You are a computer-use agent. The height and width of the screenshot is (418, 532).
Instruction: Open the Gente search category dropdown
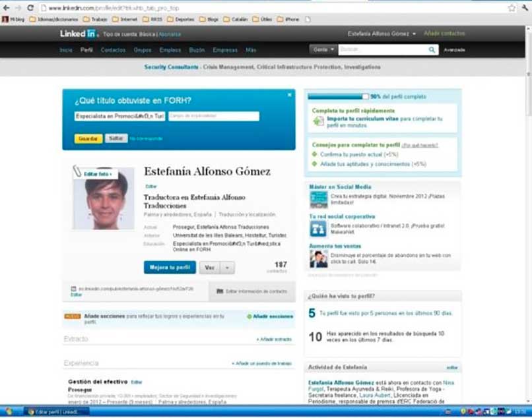(x=323, y=49)
